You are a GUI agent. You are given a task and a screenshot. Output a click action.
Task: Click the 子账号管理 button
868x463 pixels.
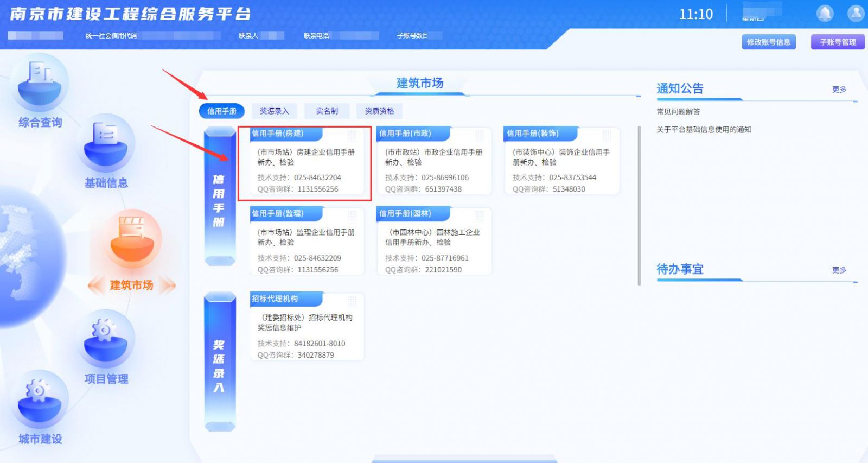[x=838, y=42]
